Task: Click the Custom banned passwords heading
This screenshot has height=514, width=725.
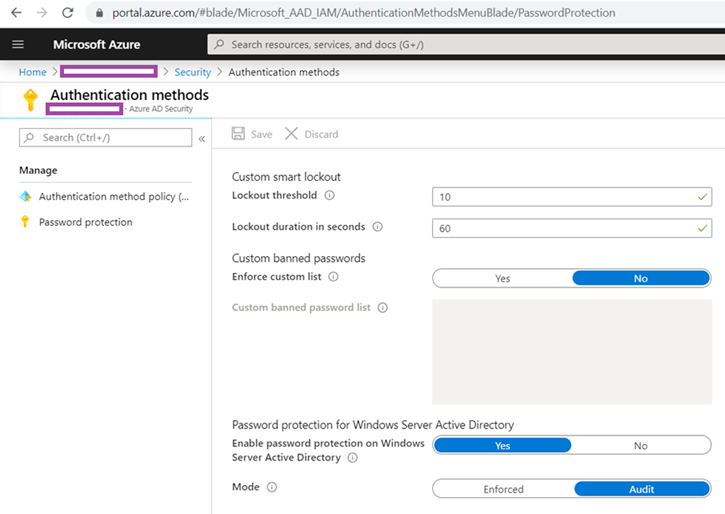Action: [x=299, y=258]
